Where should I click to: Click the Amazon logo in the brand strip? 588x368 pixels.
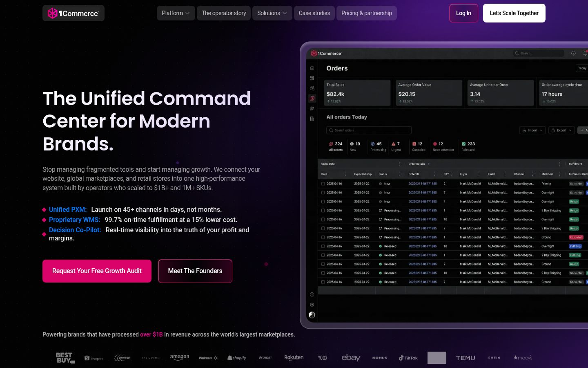(x=180, y=357)
